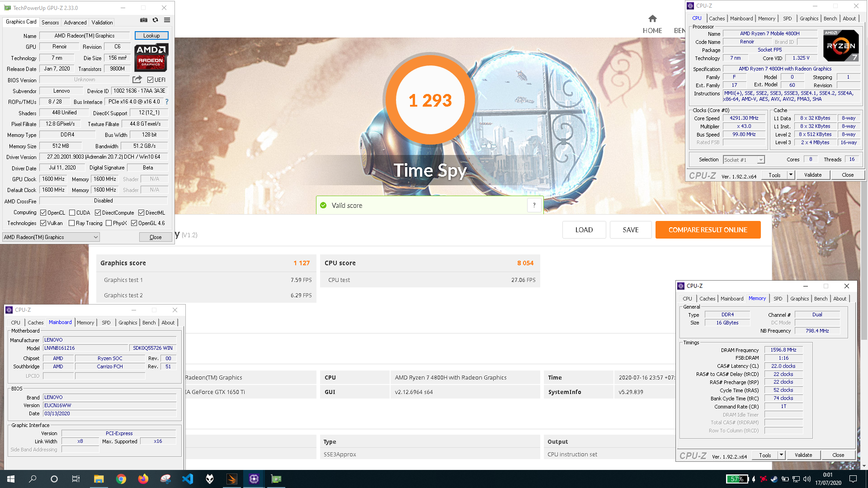This screenshot has width=868, height=488.
Task: Open the Graphics tab in the top CPU-Z window
Action: (x=809, y=19)
